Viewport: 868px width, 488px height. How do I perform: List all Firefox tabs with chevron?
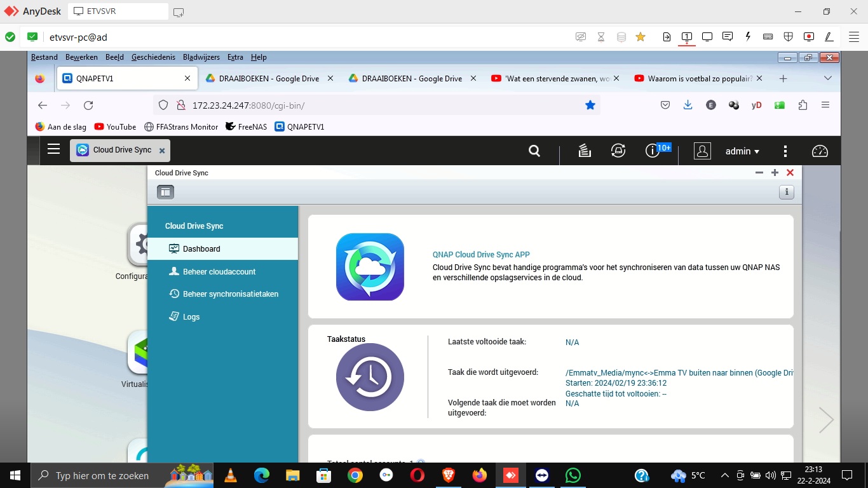point(828,78)
